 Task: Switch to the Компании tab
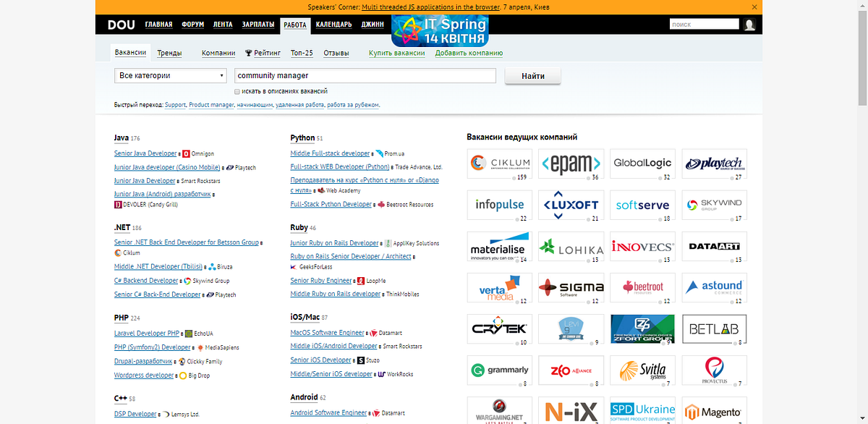pos(218,53)
